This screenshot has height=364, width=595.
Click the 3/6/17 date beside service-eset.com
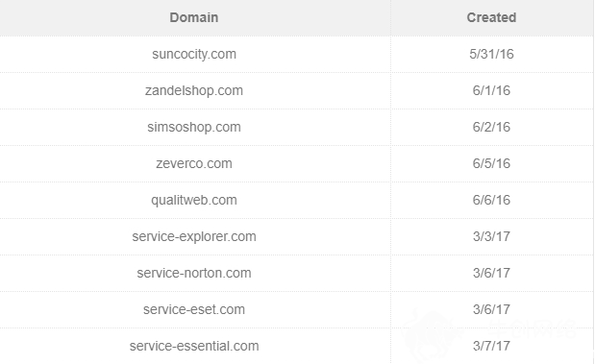coord(491,309)
